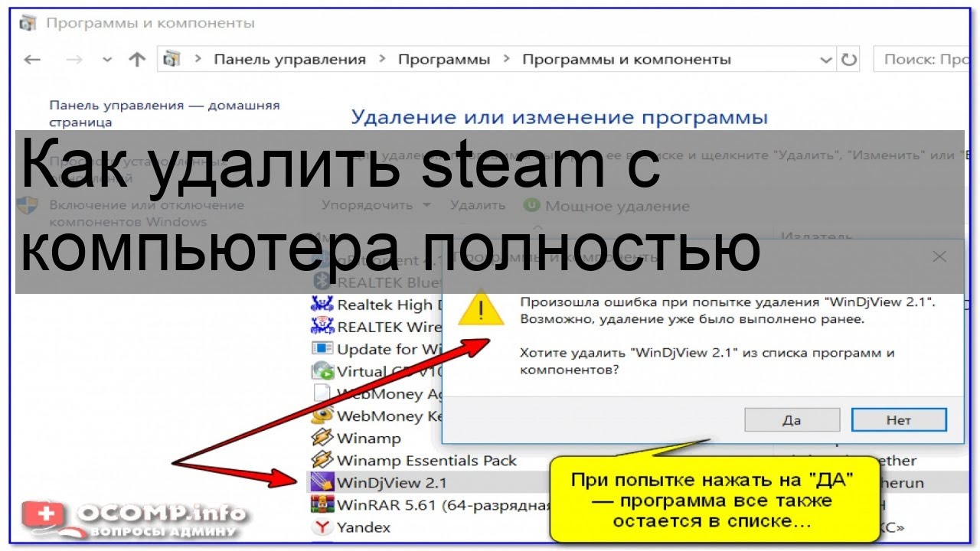Click the back navigation arrow

[32, 60]
